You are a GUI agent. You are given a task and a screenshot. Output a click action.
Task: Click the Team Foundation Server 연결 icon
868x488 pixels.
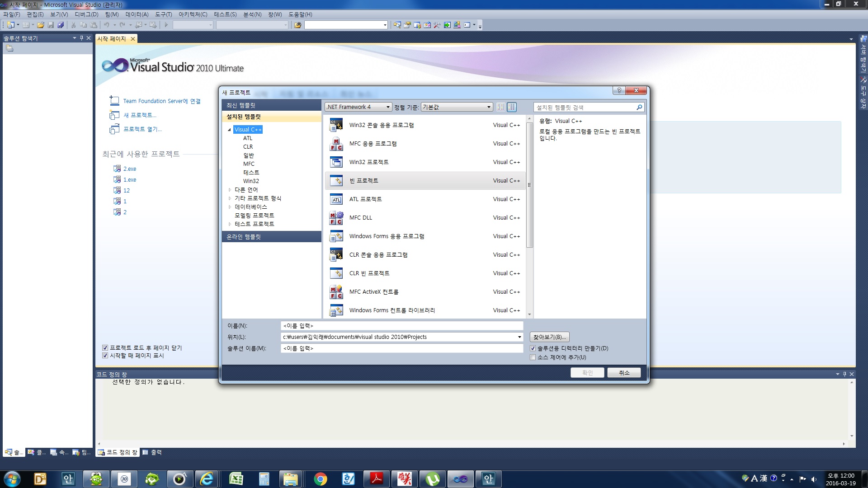point(114,101)
